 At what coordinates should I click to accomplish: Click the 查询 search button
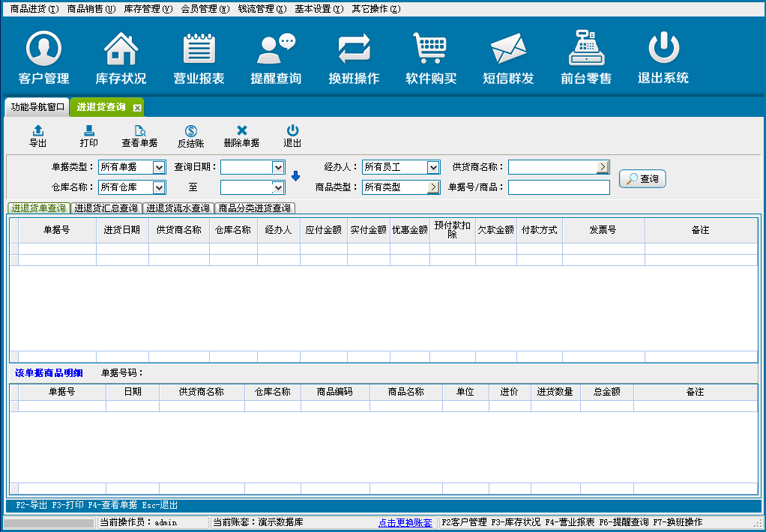642,179
